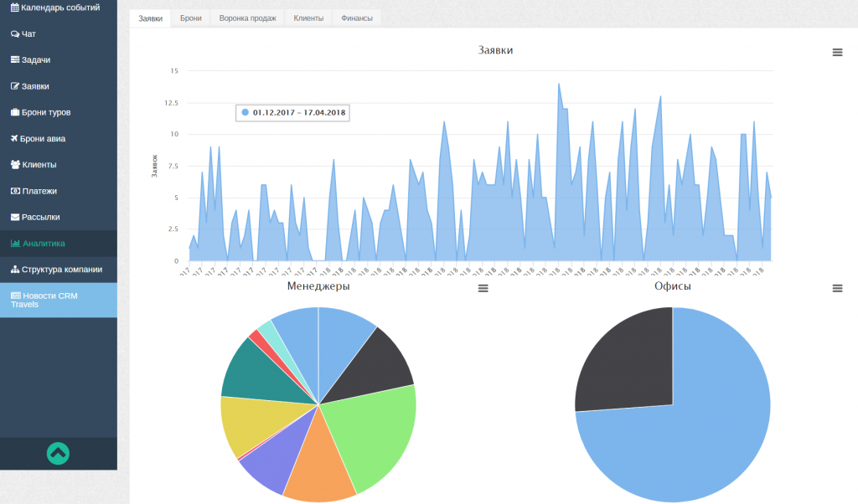Open Брони авиа in the sidebar

(59, 139)
